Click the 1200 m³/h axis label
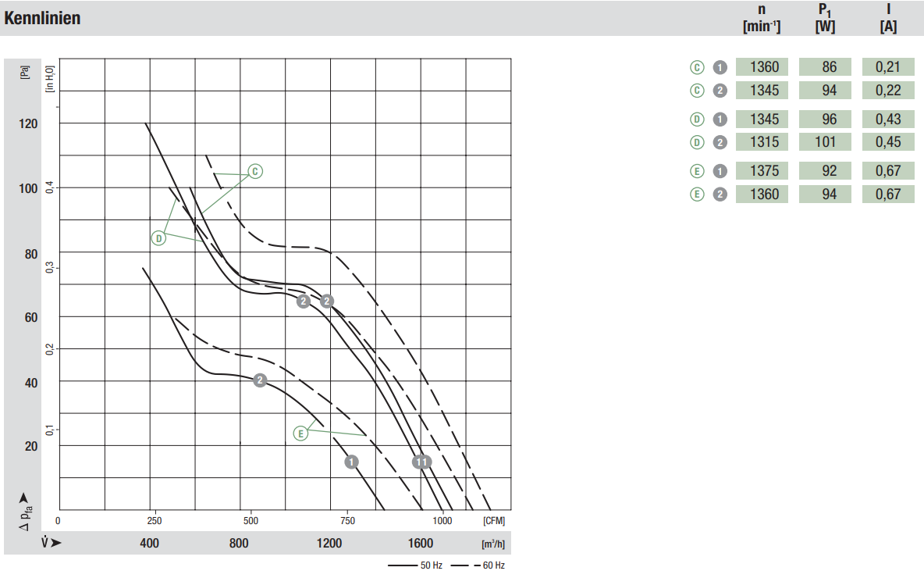This screenshot has height=578, width=924. pyautogui.click(x=329, y=543)
